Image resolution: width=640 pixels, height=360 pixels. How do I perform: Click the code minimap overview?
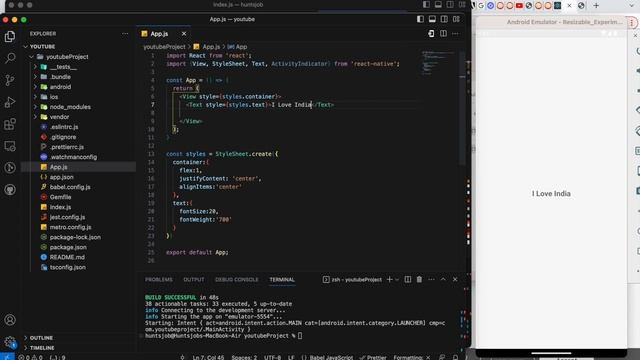click(x=438, y=64)
